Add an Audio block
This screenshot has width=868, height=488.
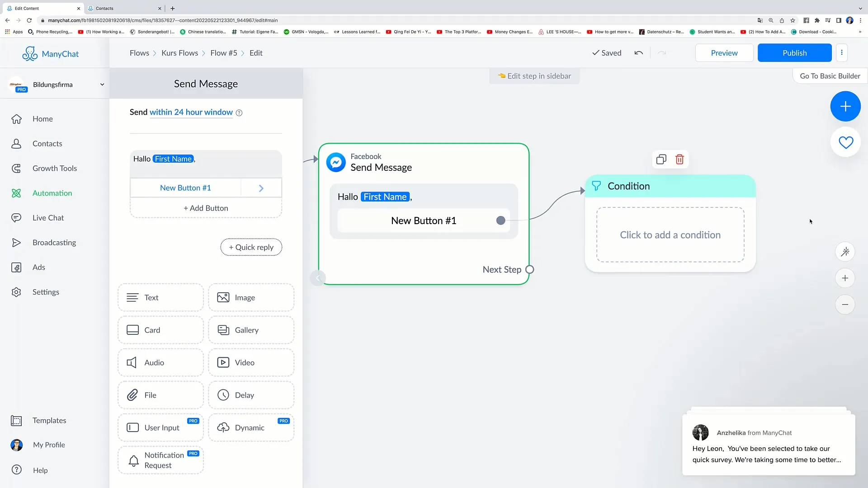tap(160, 363)
